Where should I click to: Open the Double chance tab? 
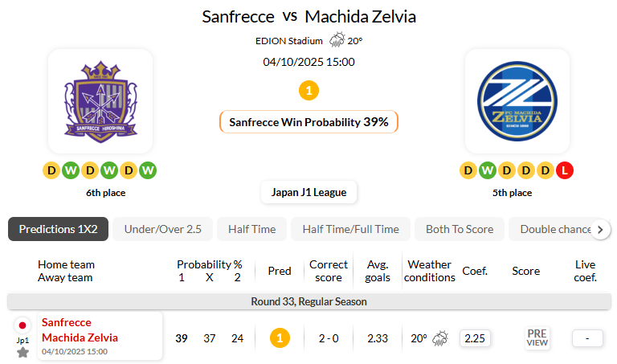click(554, 229)
